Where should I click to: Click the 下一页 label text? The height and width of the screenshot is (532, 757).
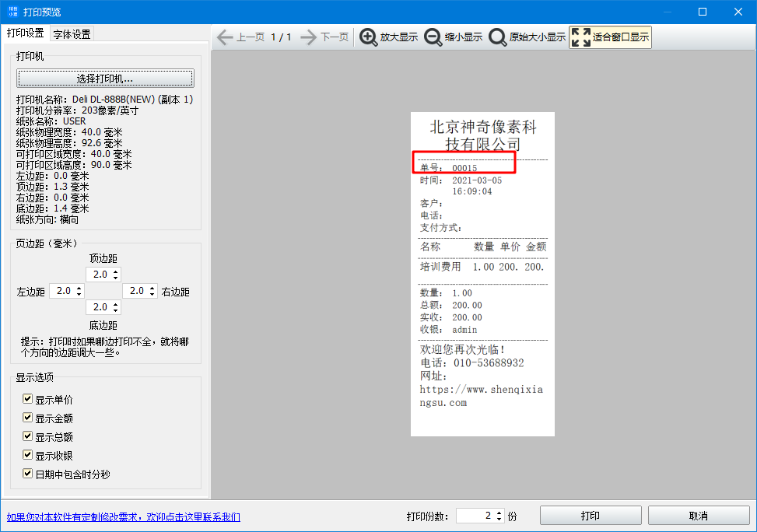[335, 37]
